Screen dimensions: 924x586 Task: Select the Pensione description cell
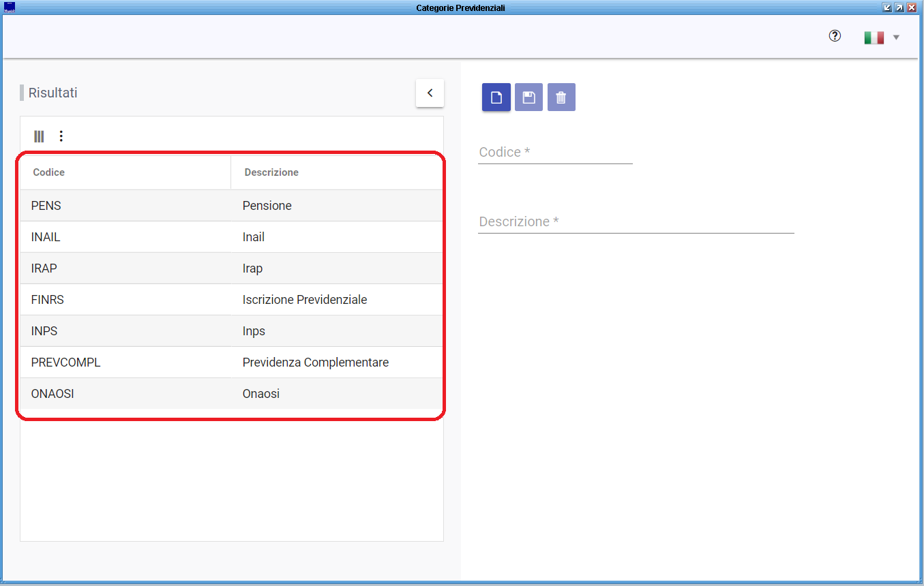tap(337, 206)
